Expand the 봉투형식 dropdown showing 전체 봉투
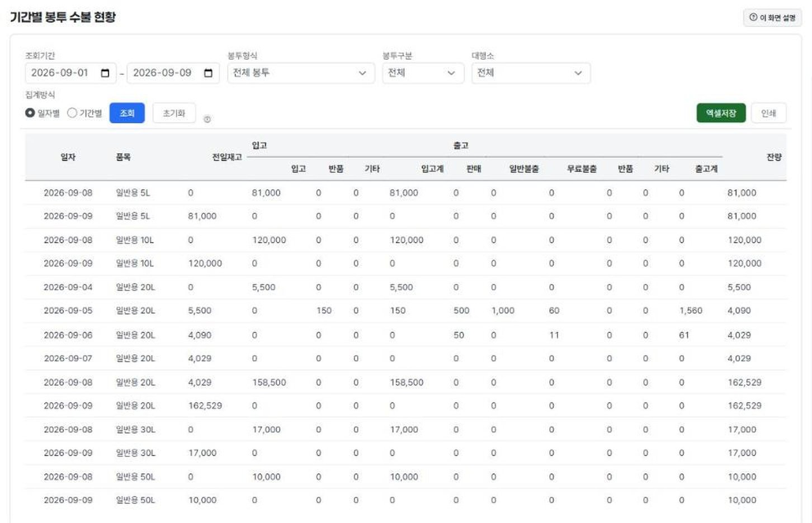Screen dimensions: 812x523 pos(301,73)
